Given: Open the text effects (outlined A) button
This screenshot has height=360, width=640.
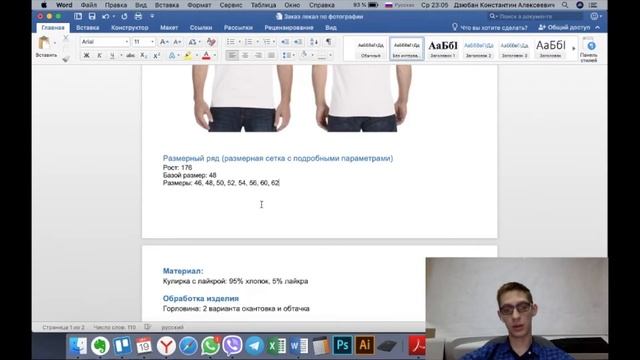Looking at the screenshot, I should tap(172, 56).
